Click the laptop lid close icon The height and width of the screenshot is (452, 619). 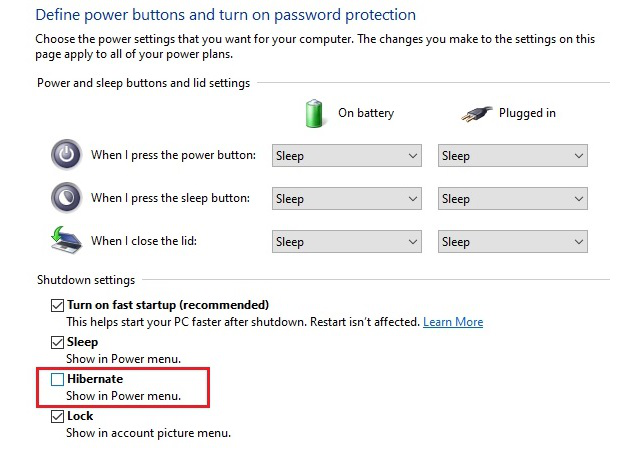(66, 241)
